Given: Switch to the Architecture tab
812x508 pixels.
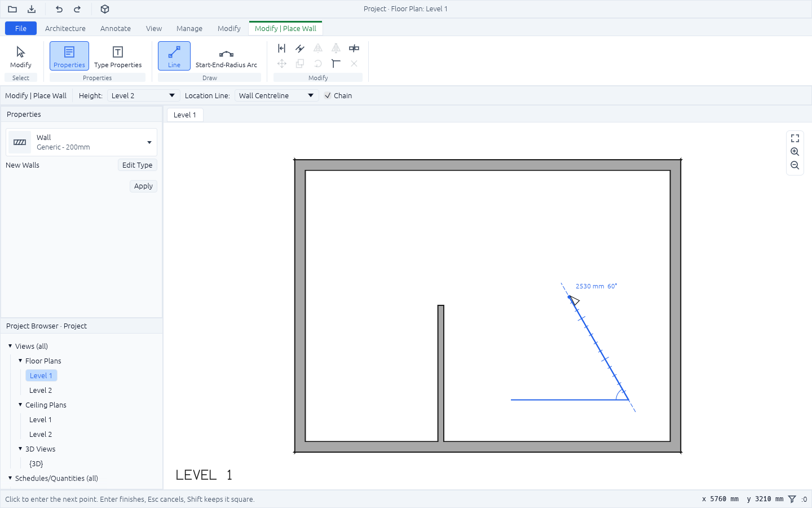Looking at the screenshot, I should click(65, 28).
